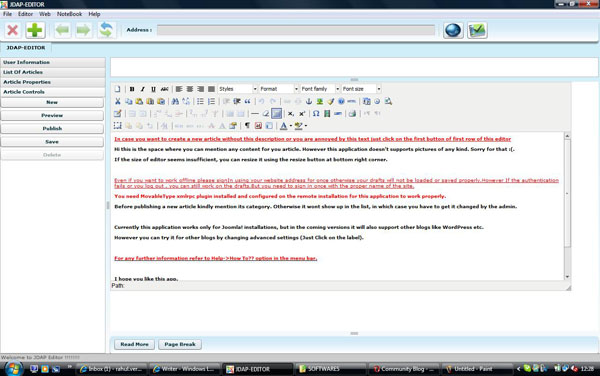Image resolution: width=600 pixels, height=376 pixels.
Task: Click the Cleanup messy code broom icon
Action: coord(331,101)
